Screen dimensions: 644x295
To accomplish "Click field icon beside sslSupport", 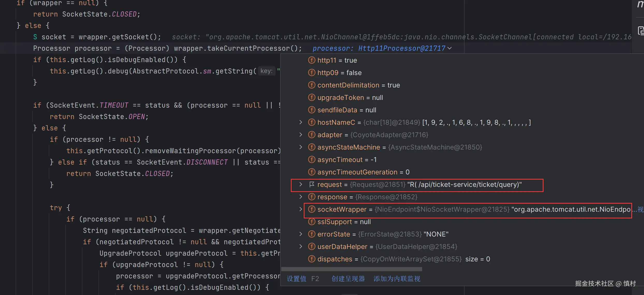I will pos(312,222).
